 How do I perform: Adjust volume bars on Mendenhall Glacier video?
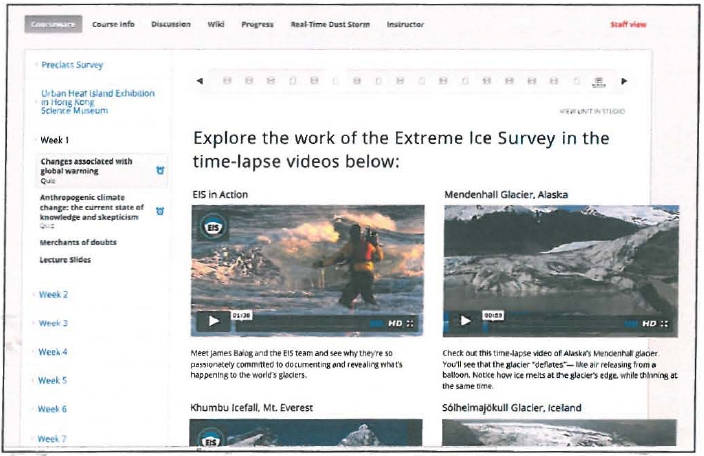pos(631,323)
